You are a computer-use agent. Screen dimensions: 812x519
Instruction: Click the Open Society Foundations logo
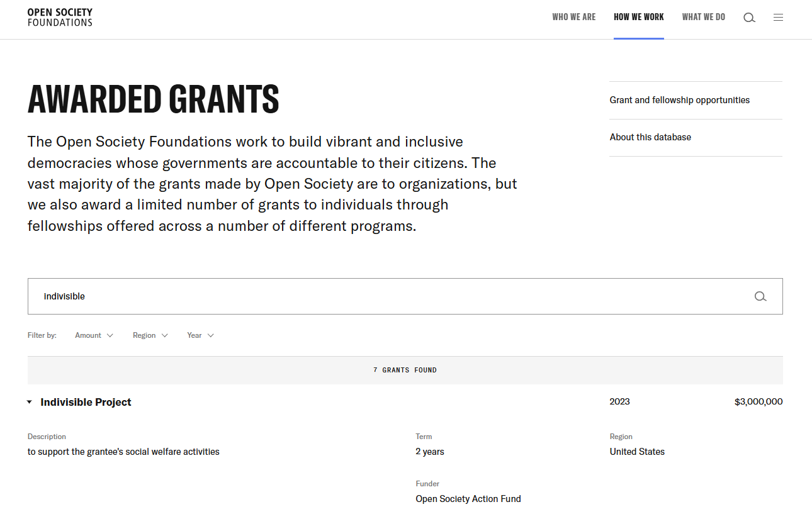coord(60,17)
